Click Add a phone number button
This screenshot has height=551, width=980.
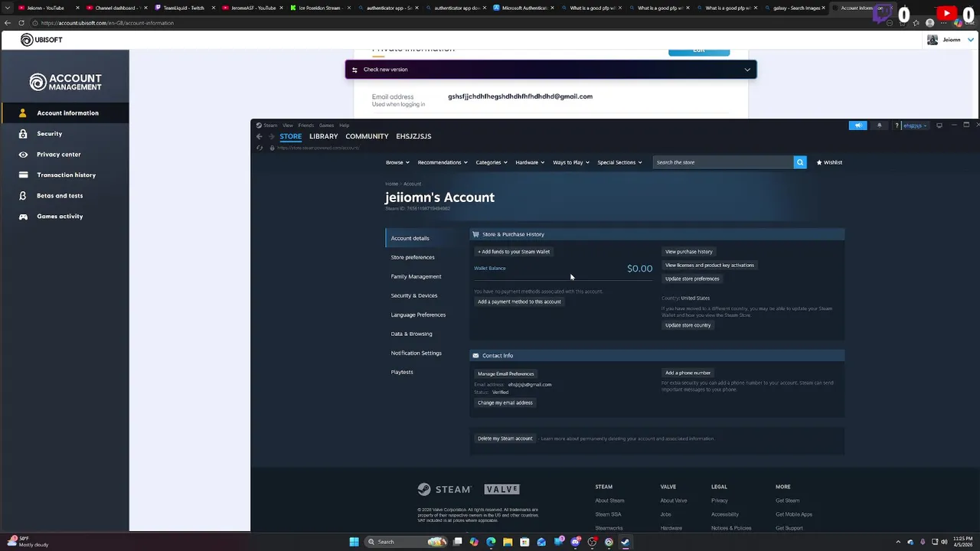point(688,373)
